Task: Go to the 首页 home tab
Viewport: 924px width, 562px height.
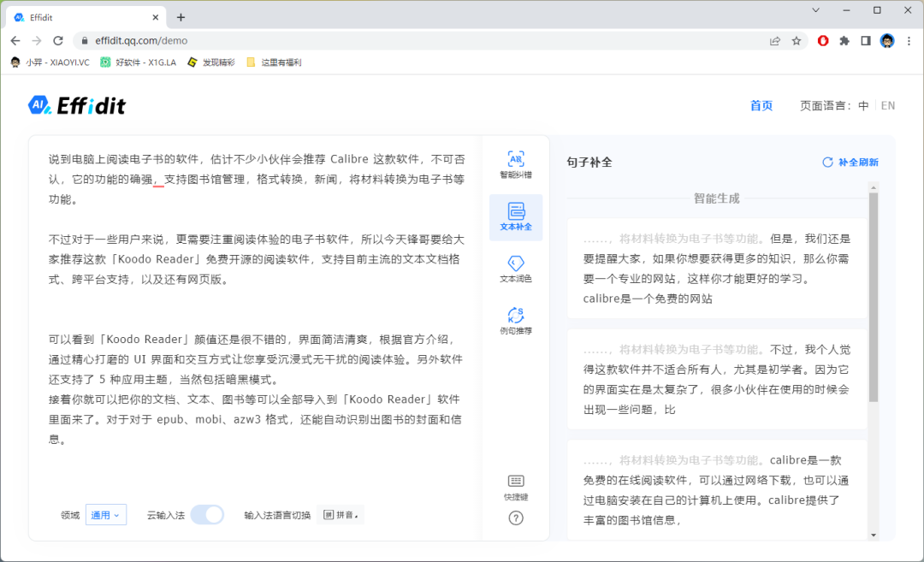Action: coord(761,106)
